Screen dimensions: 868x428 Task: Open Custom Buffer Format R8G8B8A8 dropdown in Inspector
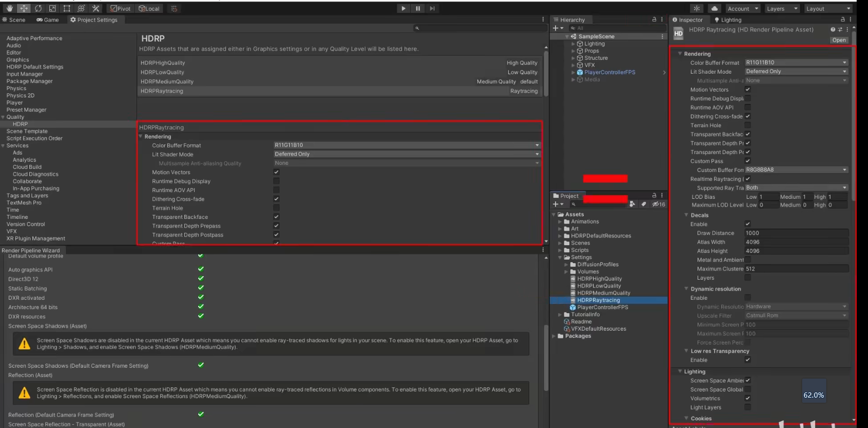[x=796, y=169]
